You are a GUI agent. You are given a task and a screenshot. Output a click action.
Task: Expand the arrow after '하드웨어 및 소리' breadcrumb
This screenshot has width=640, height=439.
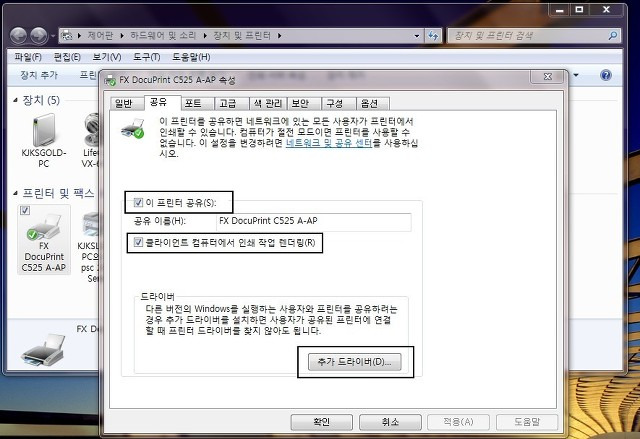205,36
